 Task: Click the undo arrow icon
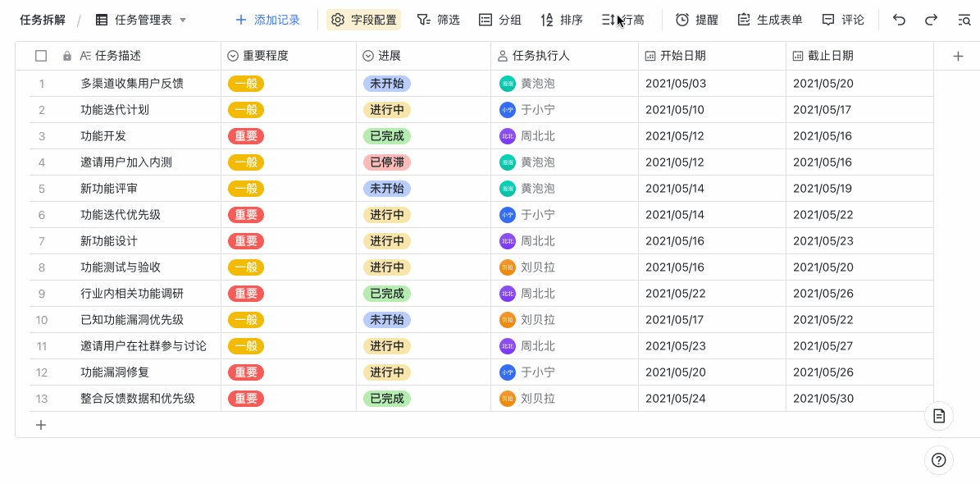[x=899, y=19]
